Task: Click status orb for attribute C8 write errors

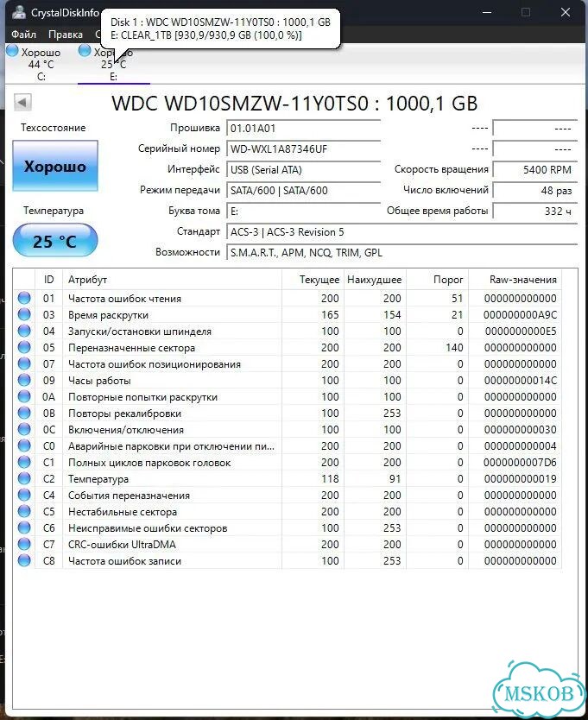Action: 24,560
